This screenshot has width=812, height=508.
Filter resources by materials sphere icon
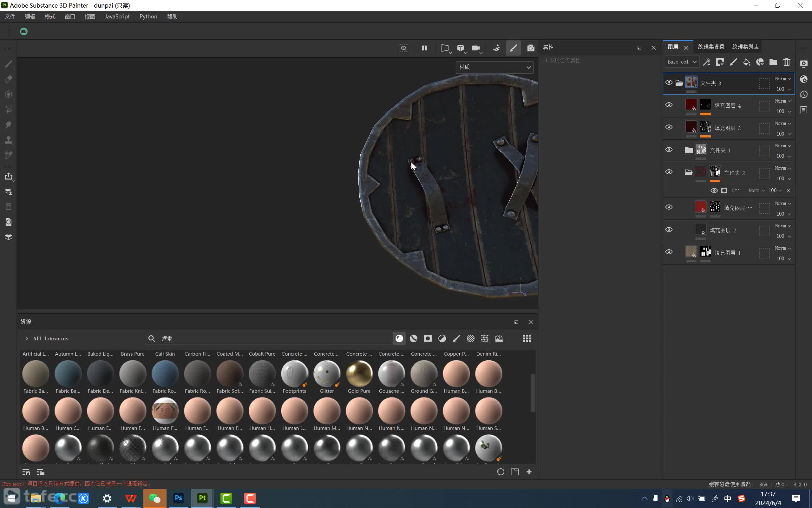pyautogui.click(x=399, y=338)
